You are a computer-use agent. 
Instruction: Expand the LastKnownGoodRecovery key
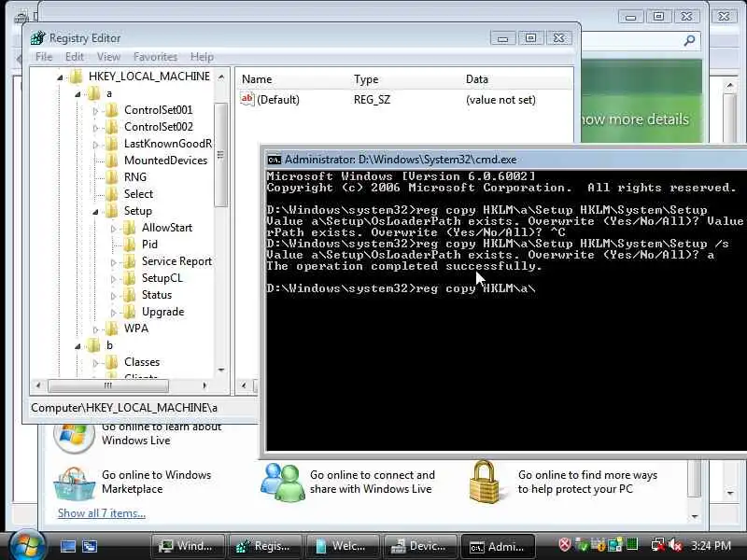pos(95,145)
